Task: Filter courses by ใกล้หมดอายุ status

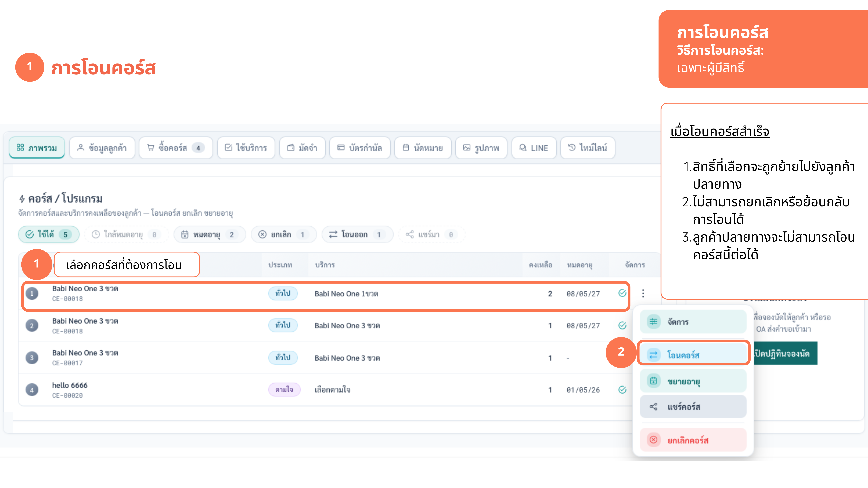Action: 126,234
